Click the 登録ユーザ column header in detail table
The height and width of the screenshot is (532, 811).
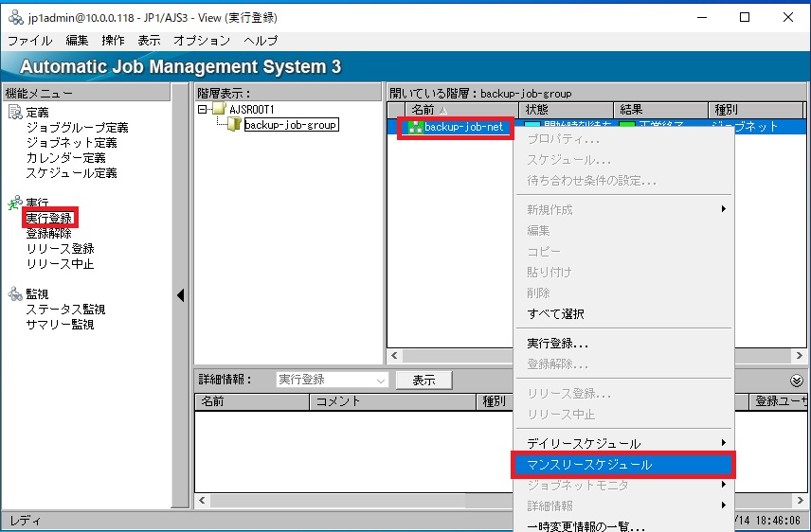coord(778,401)
